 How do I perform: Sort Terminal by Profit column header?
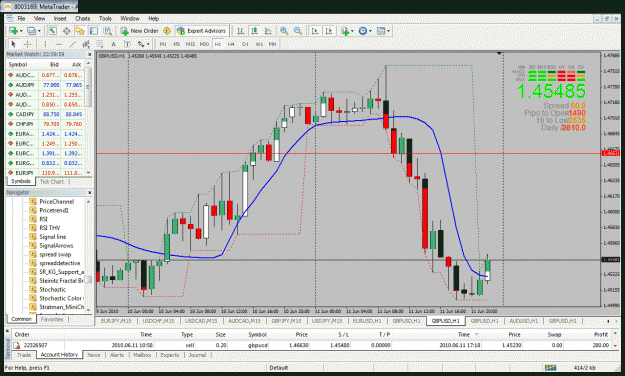pos(601,335)
